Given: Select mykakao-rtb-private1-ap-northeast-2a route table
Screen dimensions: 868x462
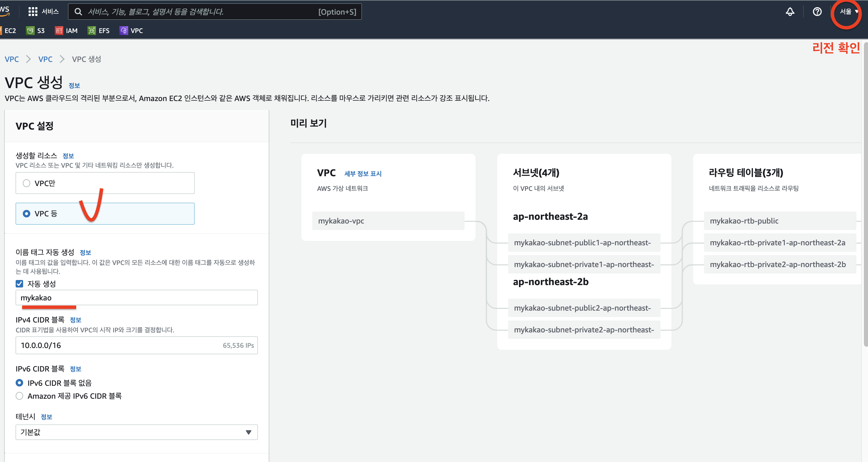Looking at the screenshot, I should tap(780, 243).
